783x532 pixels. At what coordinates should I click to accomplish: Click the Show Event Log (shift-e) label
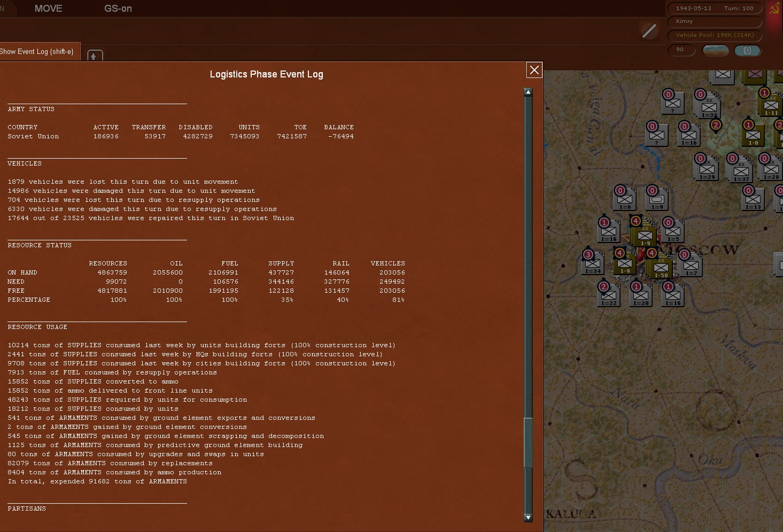point(37,51)
